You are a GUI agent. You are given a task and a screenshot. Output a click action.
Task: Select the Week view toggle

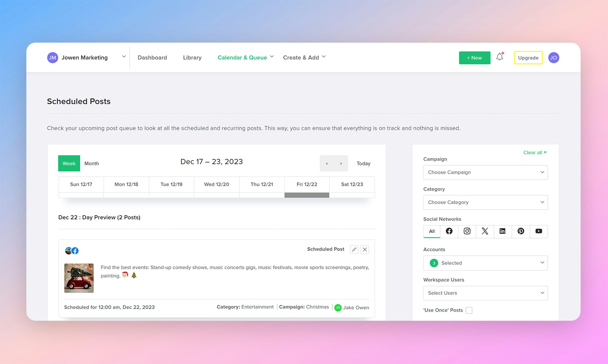click(x=69, y=163)
